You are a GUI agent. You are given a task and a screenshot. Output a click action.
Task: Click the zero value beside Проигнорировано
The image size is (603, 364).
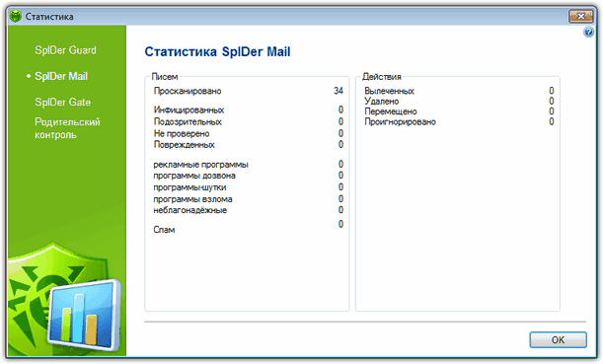tap(552, 121)
